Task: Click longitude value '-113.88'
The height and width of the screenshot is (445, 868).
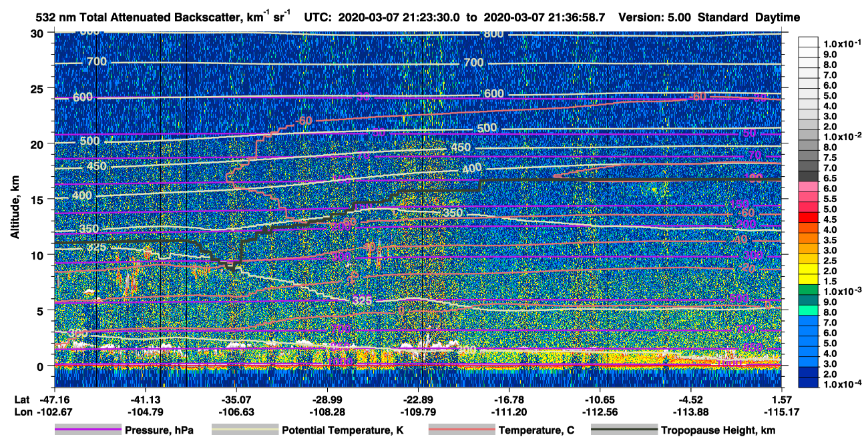Action: [x=691, y=412]
